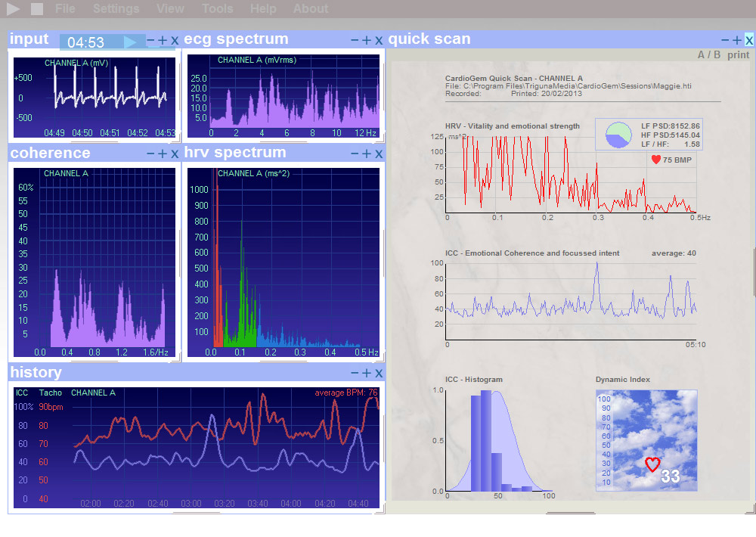Image resolution: width=756 pixels, height=537 pixels.
Task: Click the 'LF PSD:8152.86' value
Action: 670,126
